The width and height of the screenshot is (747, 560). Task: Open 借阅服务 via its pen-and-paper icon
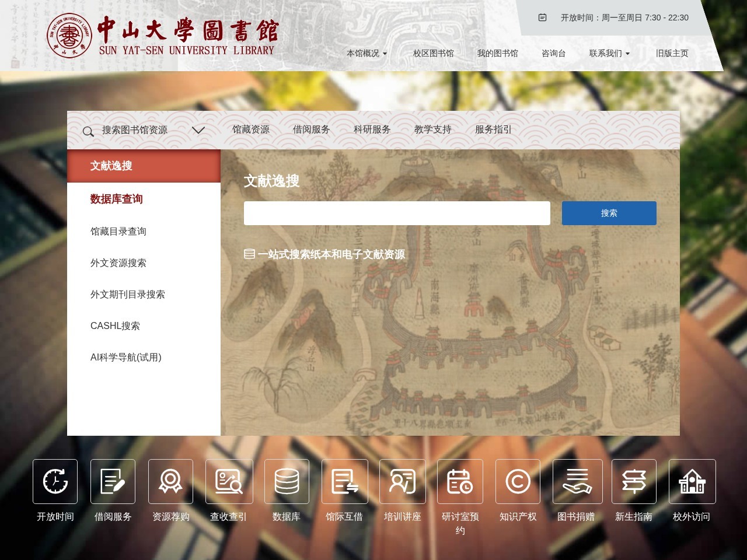113,481
